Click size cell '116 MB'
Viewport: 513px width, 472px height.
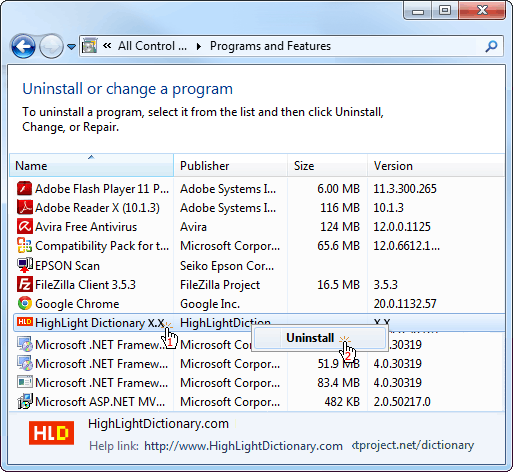pos(340,208)
